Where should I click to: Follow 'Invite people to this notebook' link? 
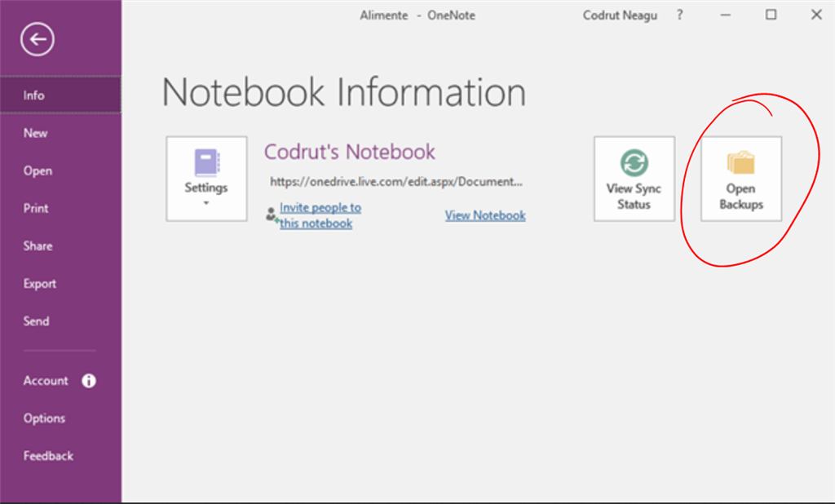click(320, 215)
